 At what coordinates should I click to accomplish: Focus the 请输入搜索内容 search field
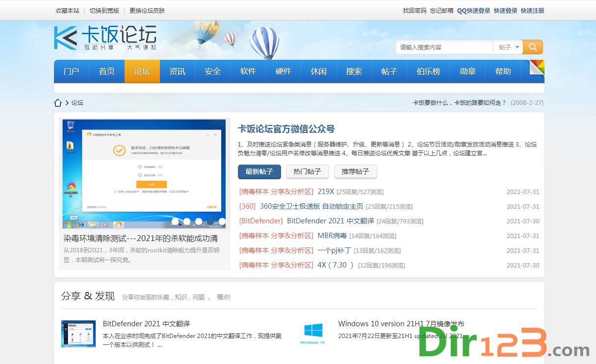click(444, 47)
